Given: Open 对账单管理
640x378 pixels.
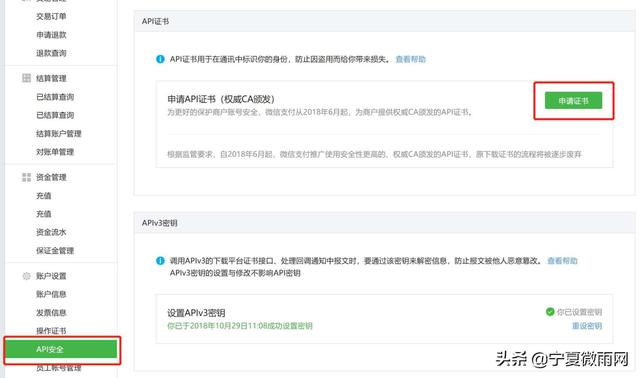Looking at the screenshot, I should tap(55, 152).
